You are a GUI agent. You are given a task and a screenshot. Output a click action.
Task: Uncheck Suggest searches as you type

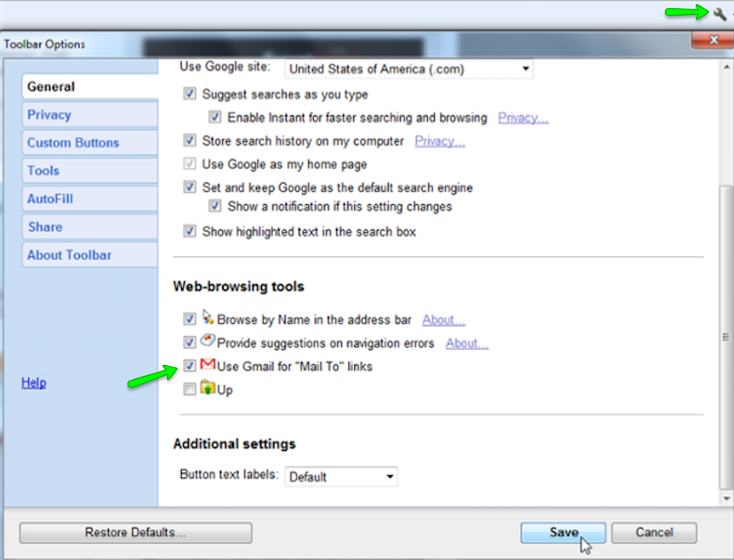click(x=189, y=93)
